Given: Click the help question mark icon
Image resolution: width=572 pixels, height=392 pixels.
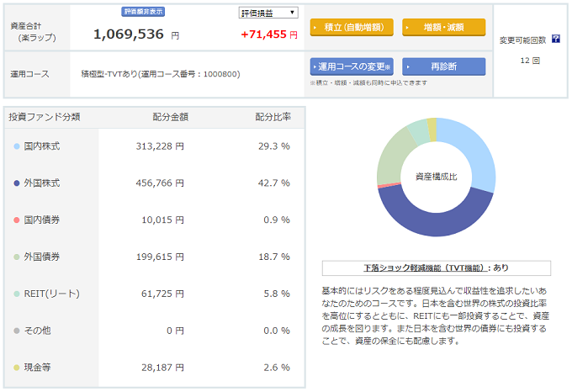Looking at the screenshot, I should click(555, 39).
